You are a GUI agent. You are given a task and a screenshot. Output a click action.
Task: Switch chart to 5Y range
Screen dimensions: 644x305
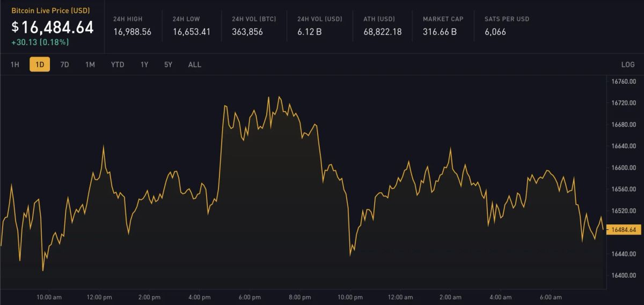coord(169,64)
